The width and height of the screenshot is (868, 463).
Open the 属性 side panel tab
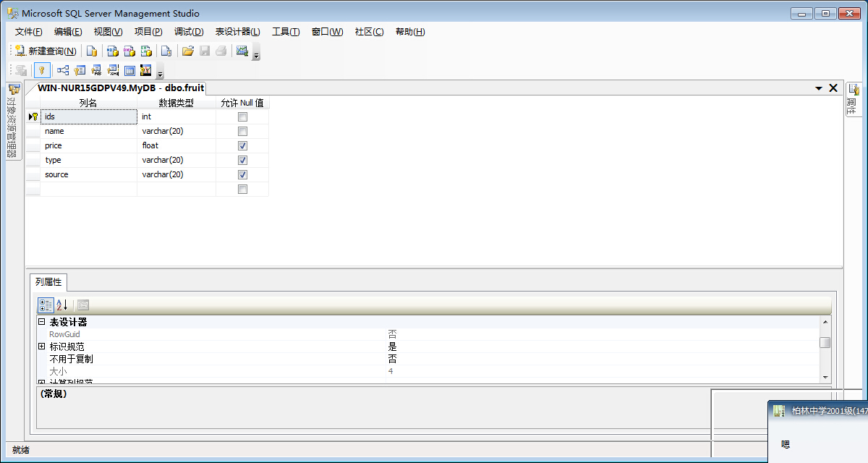[854, 99]
